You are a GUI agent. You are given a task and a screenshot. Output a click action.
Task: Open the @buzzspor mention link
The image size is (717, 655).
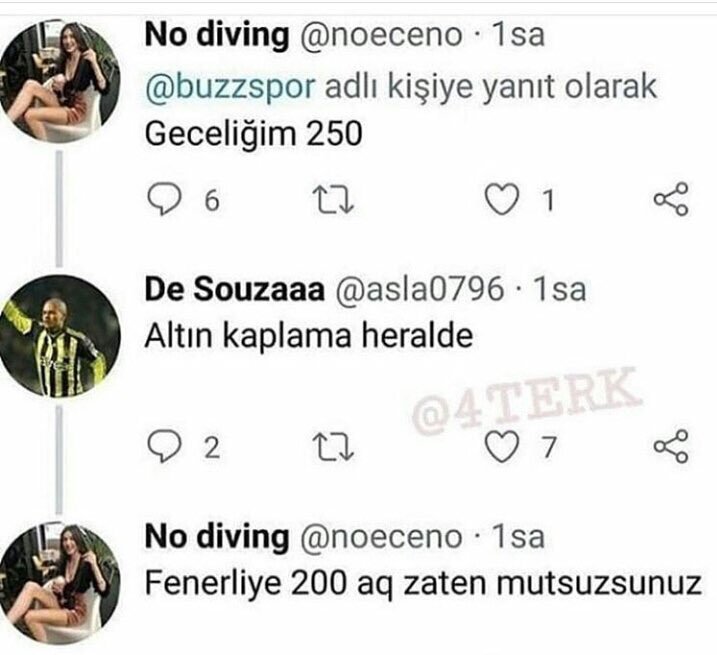(x=230, y=88)
